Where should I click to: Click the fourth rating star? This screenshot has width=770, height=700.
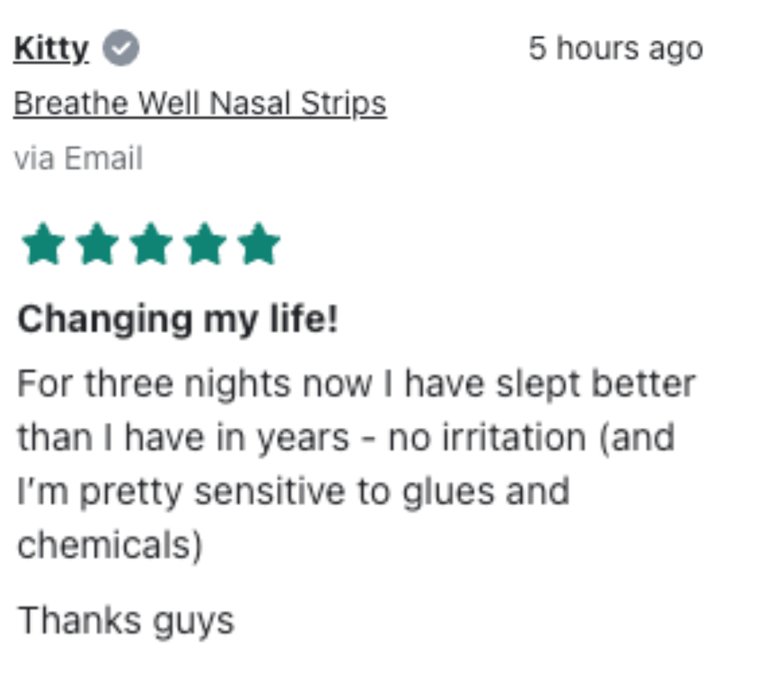click(x=205, y=245)
